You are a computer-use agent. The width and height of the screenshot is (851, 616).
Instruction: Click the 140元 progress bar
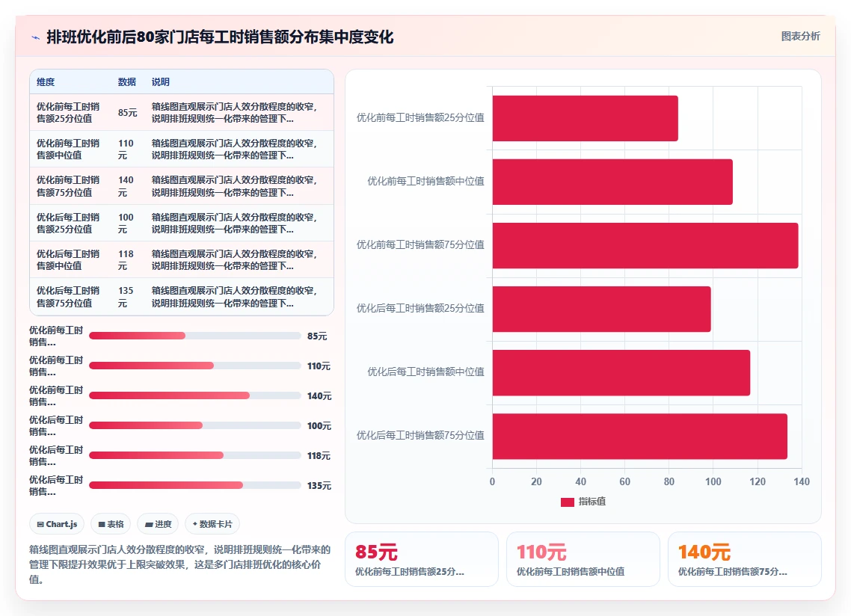click(195, 395)
